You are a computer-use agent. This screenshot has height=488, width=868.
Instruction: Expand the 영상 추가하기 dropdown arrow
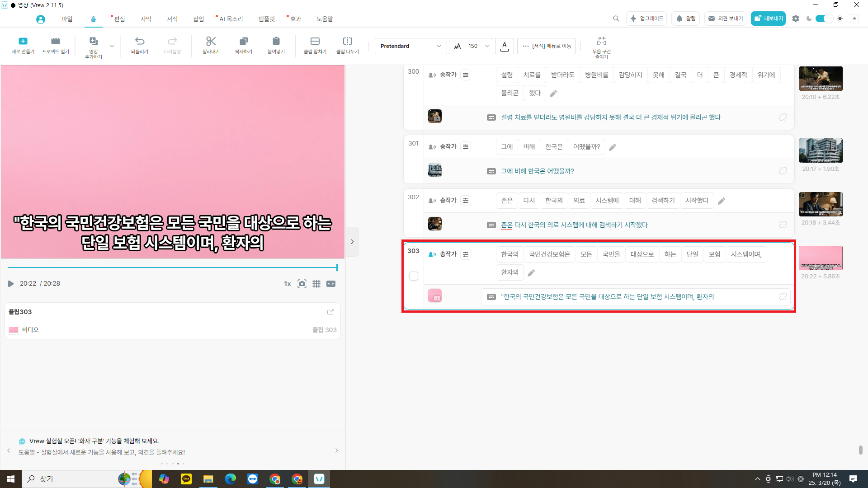tap(112, 46)
